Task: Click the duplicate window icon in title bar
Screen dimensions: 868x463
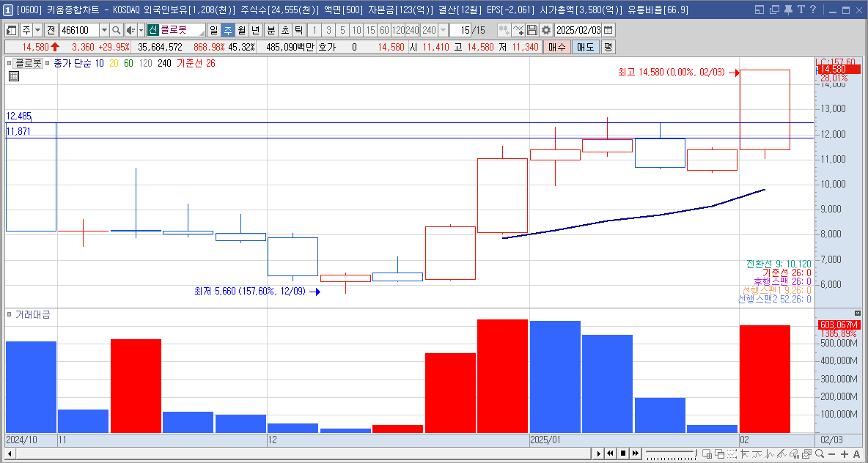Action: 774,10
